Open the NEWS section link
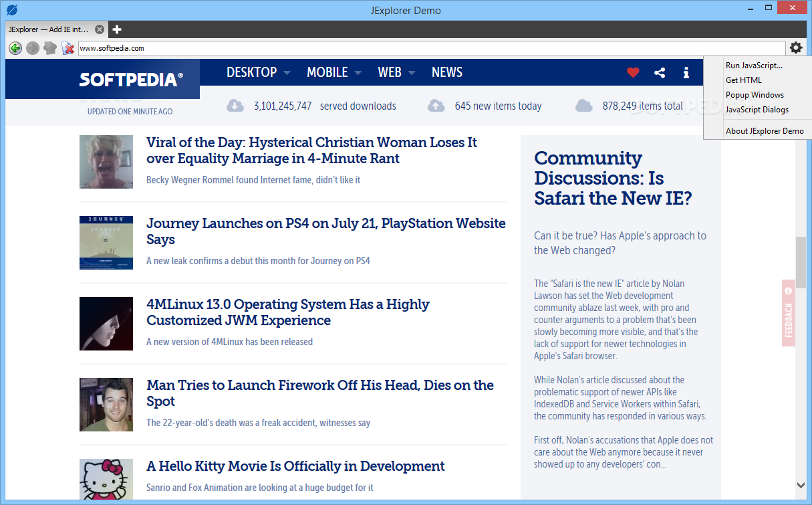This screenshot has width=812, height=505. coord(447,72)
